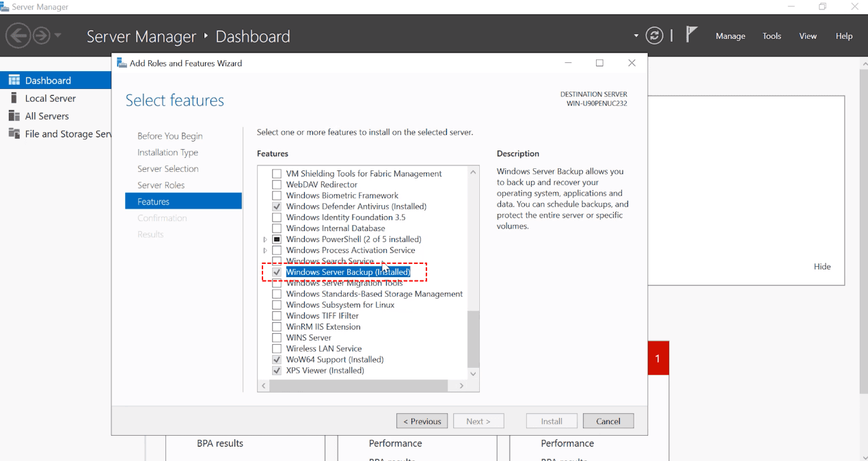Tick the WinRM IIS Extension checkbox

pyautogui.click(x=277, y=327)
